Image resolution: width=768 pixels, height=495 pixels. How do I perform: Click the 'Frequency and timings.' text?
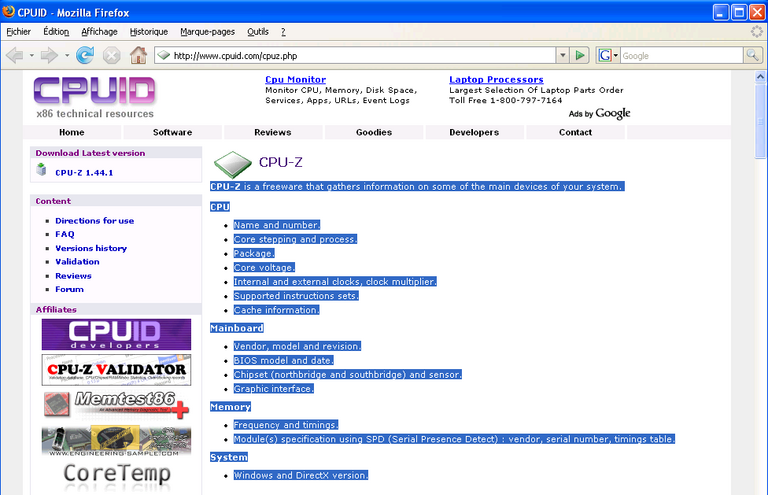coord(286,425)
